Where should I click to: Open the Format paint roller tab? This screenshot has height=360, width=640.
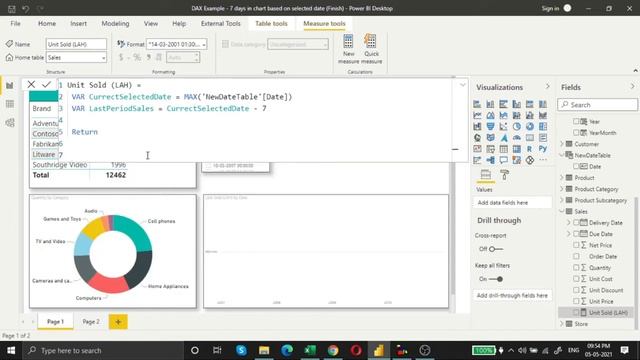[x=504, y=175]
